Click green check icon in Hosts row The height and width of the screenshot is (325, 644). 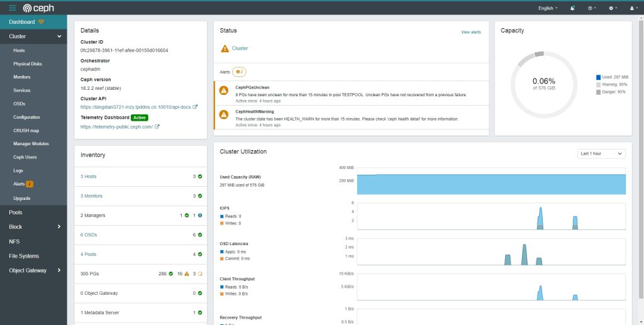(x=200, y=177)
